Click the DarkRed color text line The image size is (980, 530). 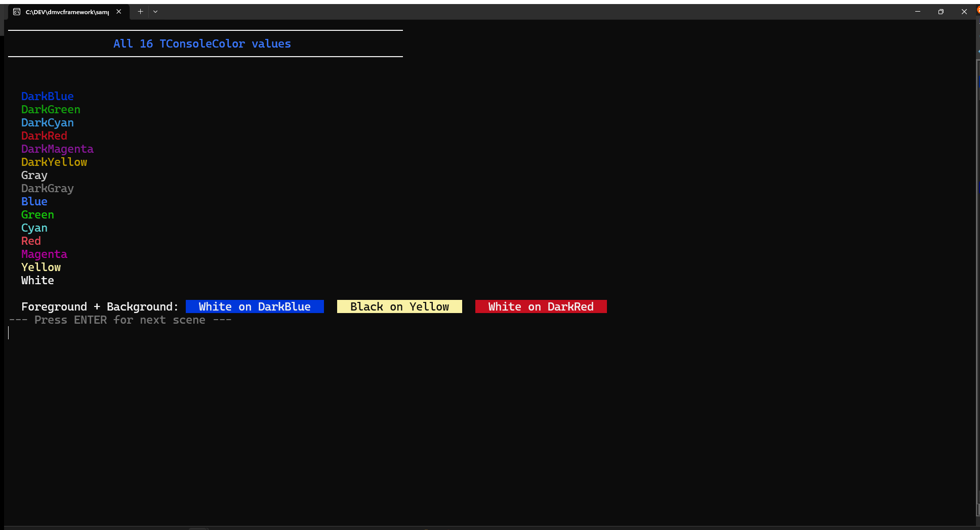44,136
